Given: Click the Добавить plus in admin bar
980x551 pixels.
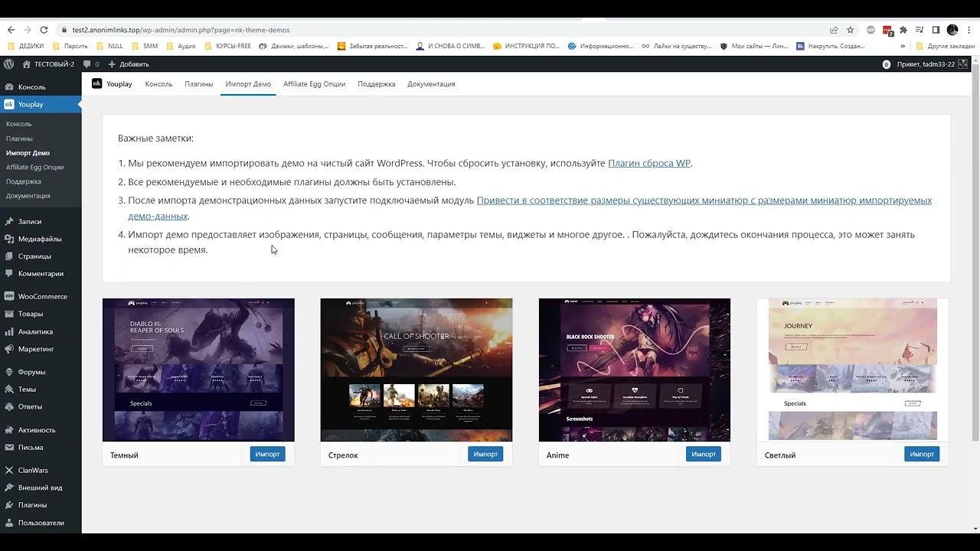Looking at the screenshot, I should point(129,64).
